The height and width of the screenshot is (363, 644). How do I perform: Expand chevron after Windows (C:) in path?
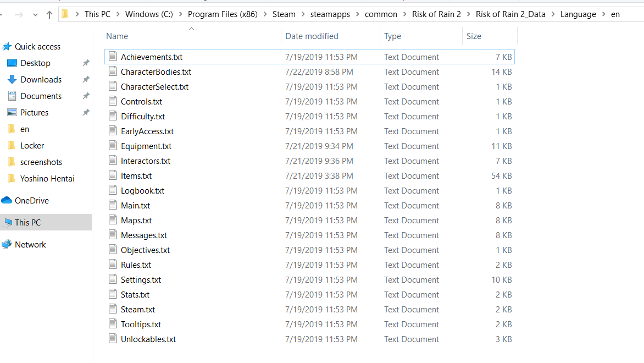coord(180,14)
